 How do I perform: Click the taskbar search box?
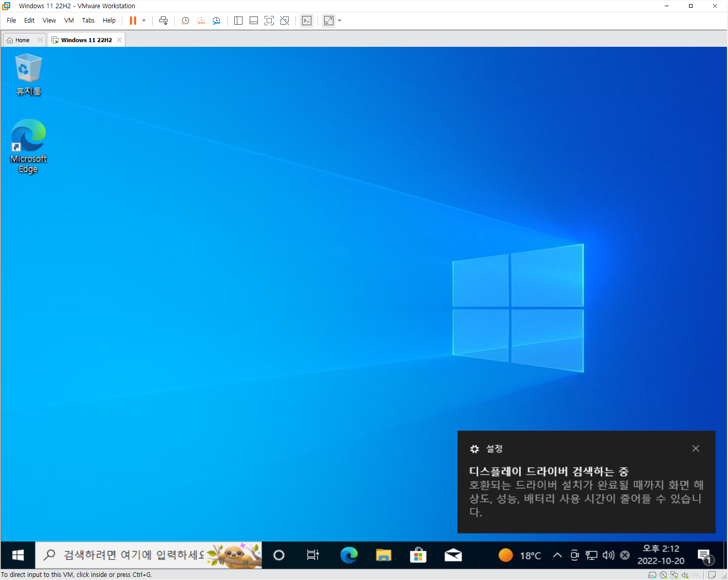[x=148, y=555]
